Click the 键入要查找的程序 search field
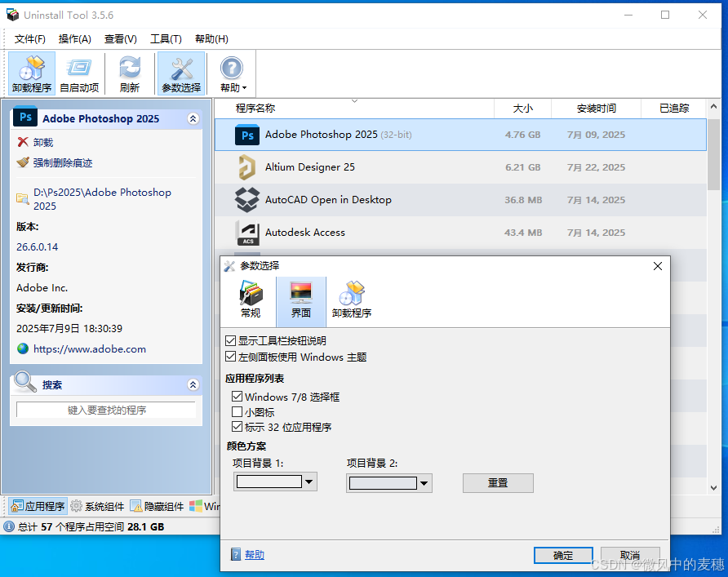The width and height of the screenshot is (728, 577). [106, 410]
